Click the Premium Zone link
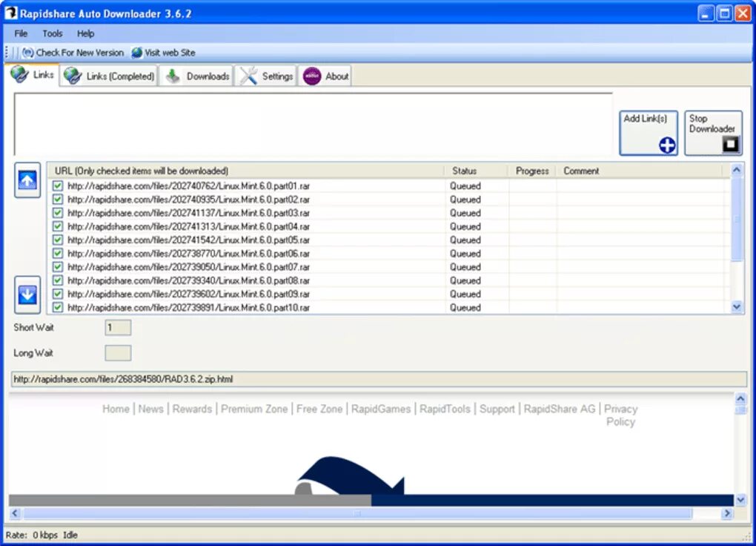Image resolution: width=756 pixels, height=546 pixels. point(254,409)
